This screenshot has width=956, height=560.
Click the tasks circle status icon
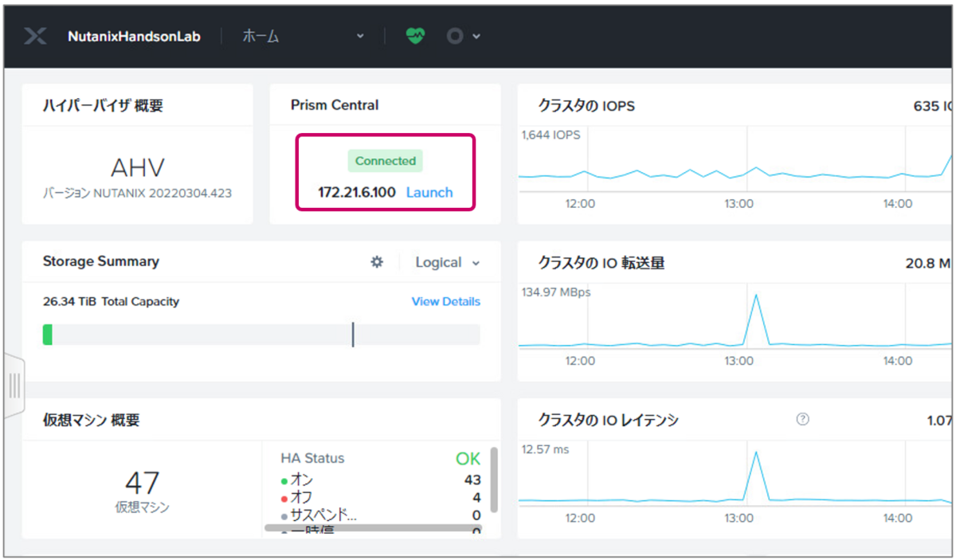click(455, 36)
